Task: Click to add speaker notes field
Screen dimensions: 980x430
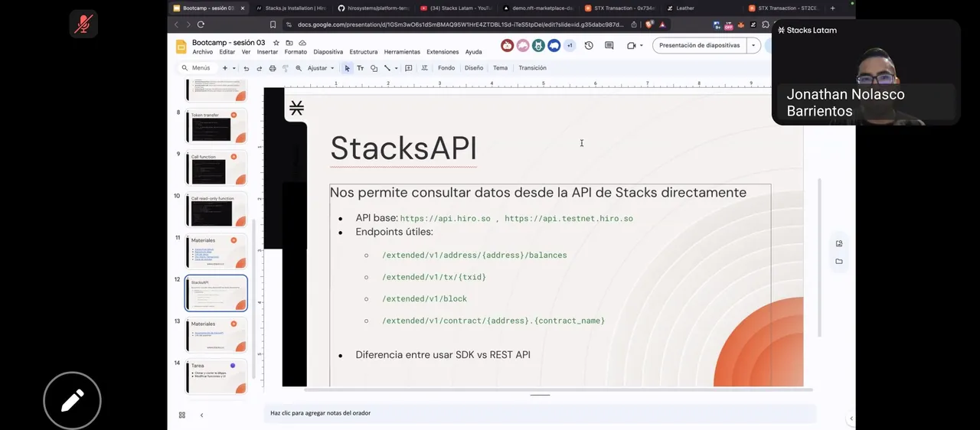Action: (540, 413)
